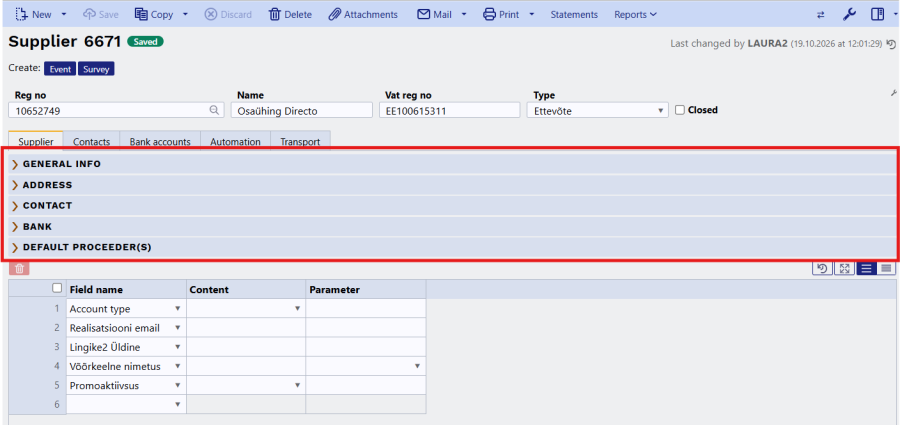Open the Võõrkeelne nimetus field name dropdown

[x=177, y=366]
